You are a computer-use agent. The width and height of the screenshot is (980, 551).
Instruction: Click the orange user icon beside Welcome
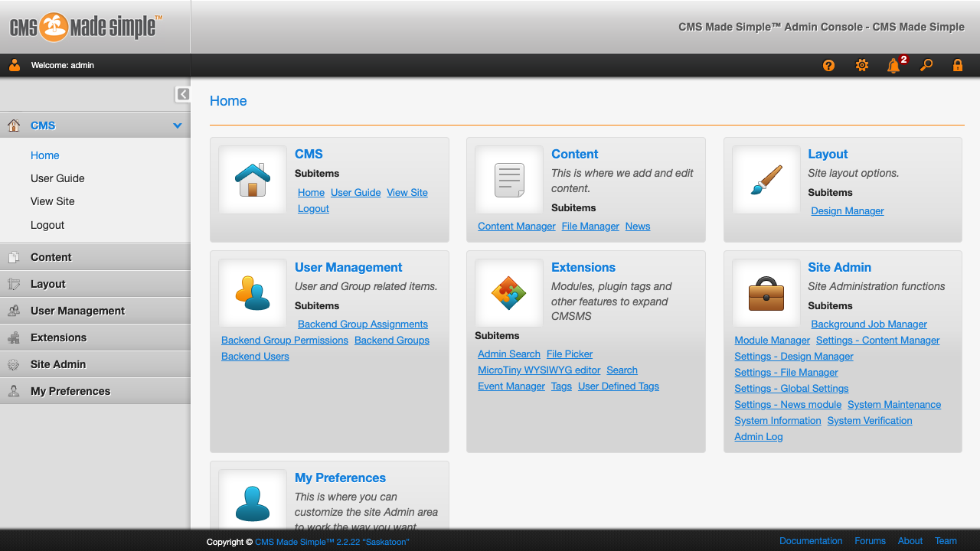(x=15, y=65)
